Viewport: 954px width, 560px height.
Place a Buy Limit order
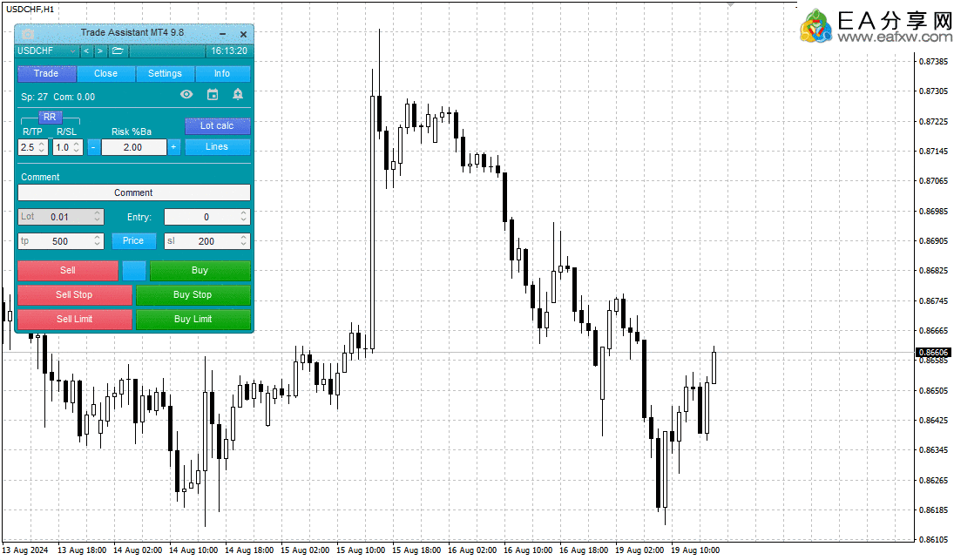pos(193,320)
